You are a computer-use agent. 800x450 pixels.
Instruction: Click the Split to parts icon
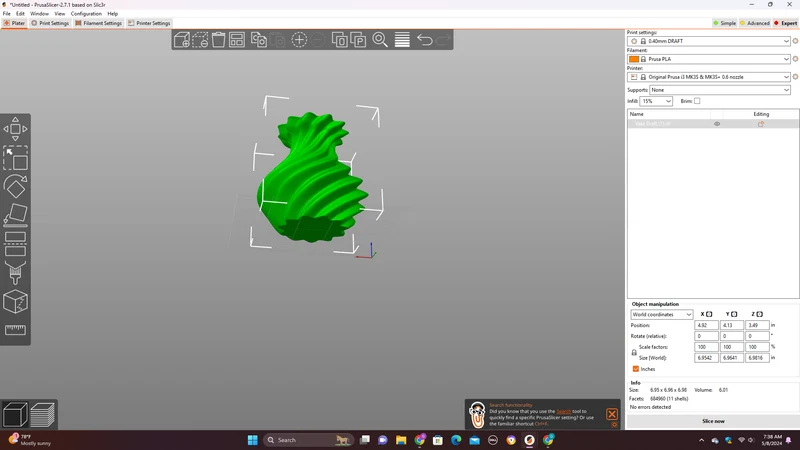coord(358,40)
